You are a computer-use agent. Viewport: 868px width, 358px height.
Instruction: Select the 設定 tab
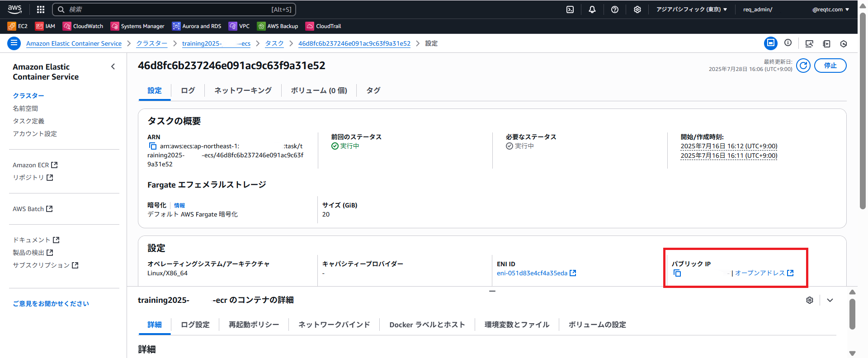coord(155,90)
